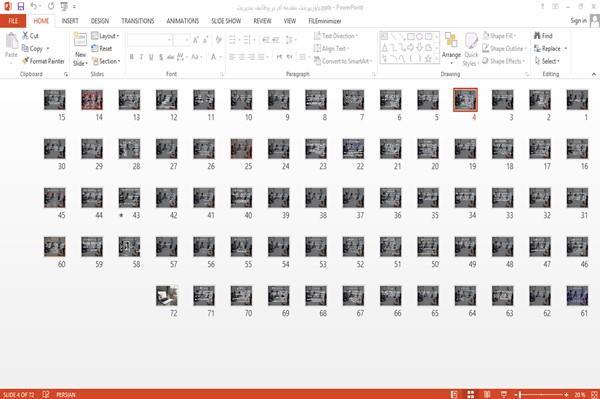The image size is (600, 399).
Task: Toggle Underline formatting
Action: [151, 57]
